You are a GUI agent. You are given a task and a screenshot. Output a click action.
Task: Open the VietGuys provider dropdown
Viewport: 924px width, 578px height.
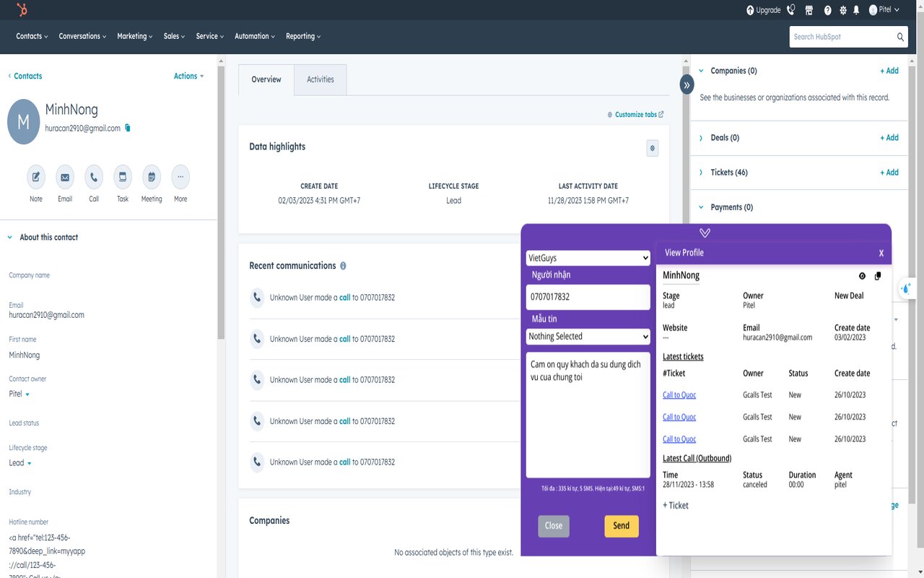tap(588, 258)
